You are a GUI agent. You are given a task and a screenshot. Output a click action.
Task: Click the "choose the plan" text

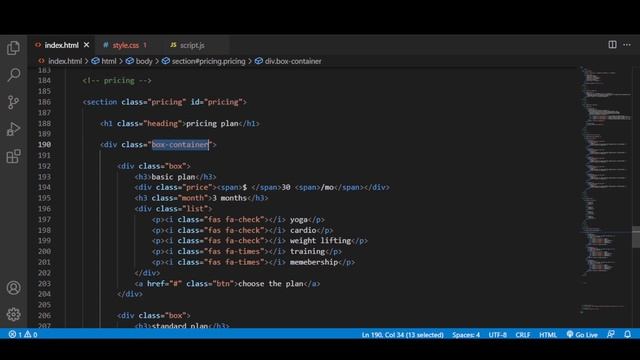pos(271,284)
